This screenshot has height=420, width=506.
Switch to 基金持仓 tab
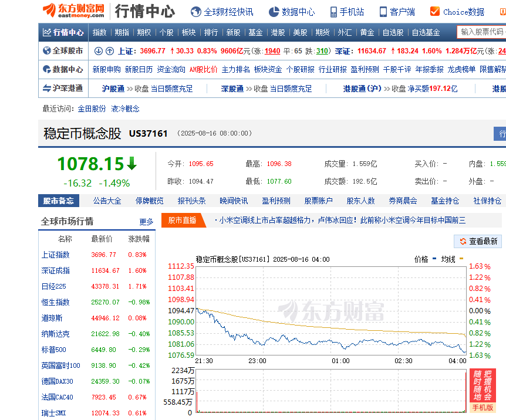click(x=445, y=201)
